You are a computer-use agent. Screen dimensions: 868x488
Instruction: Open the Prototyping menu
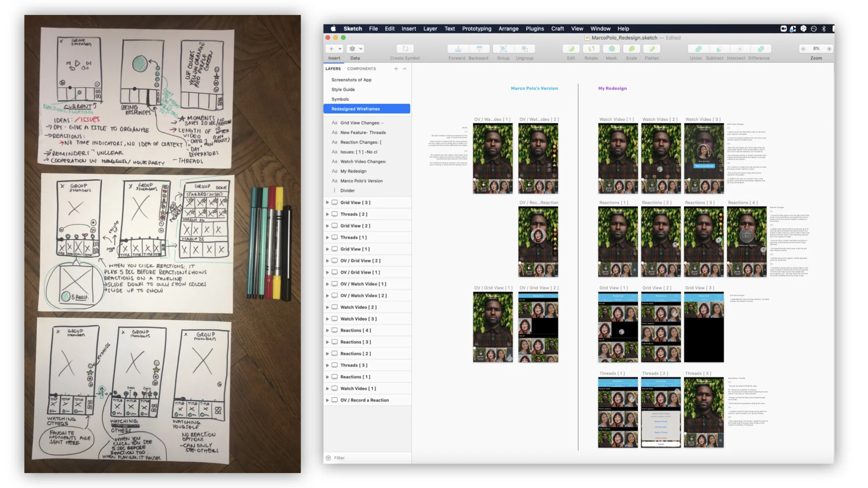coord(476,28)
